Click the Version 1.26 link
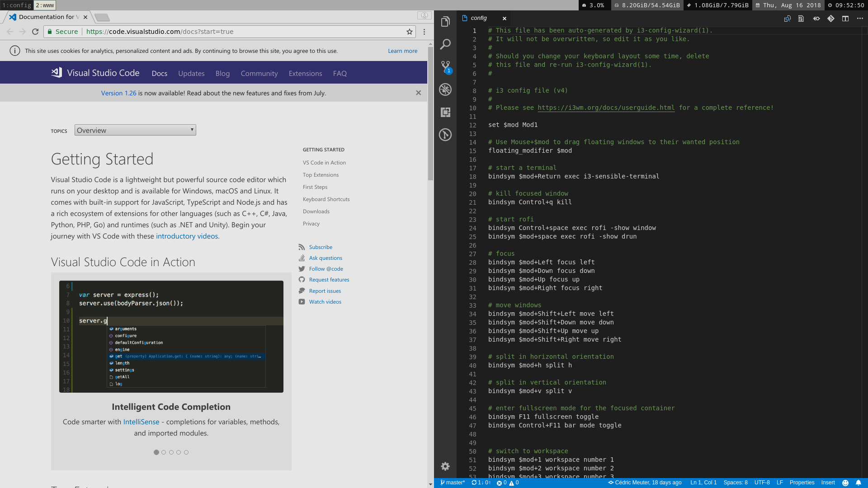The image size is (868, 488). pos(118,93)
